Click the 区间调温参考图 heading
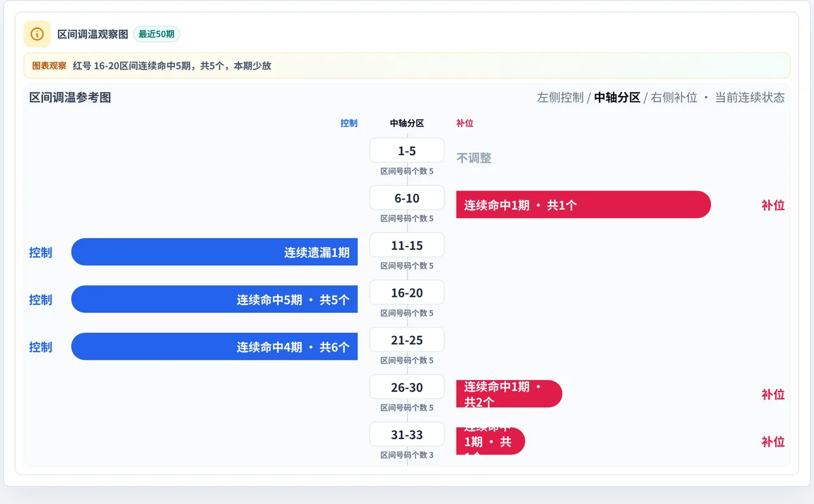814x504 pixels. 70,97
